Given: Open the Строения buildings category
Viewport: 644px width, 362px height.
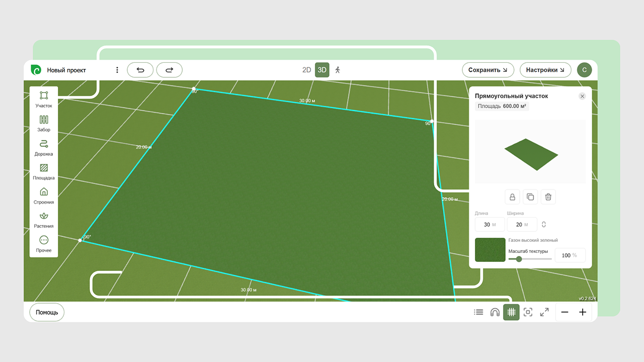Looking at the screenshot, I should 44,196.
